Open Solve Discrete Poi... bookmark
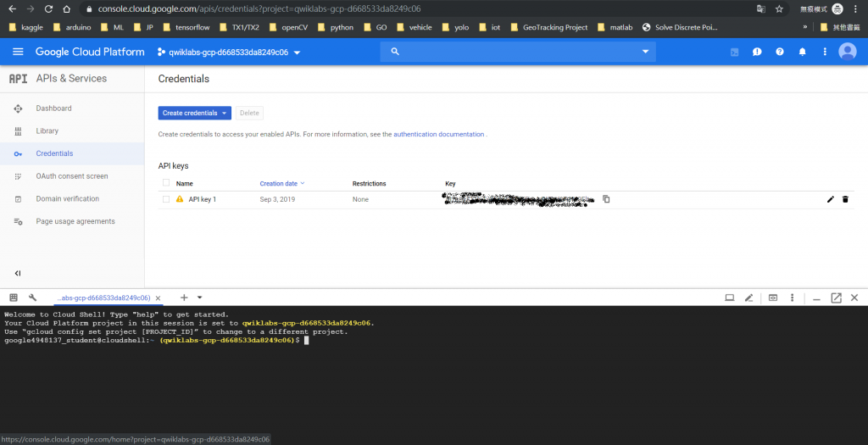 pos(680,27)
